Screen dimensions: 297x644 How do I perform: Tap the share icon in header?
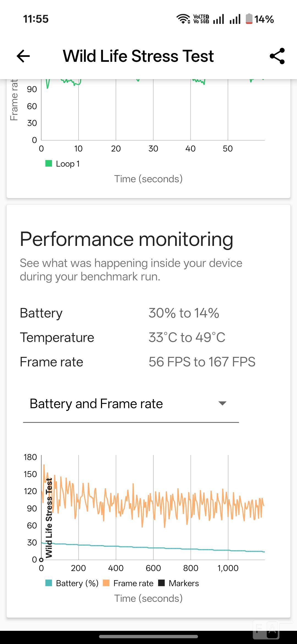point(277,56)
